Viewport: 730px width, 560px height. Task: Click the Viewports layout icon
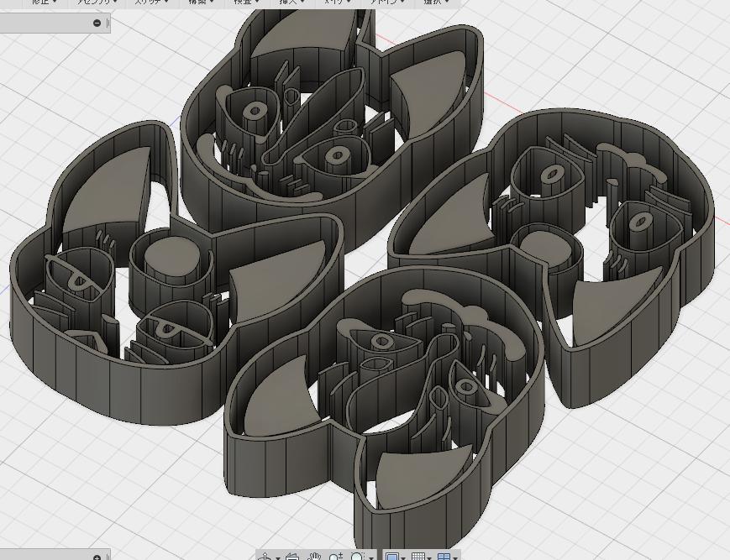[x=444, y=557]
